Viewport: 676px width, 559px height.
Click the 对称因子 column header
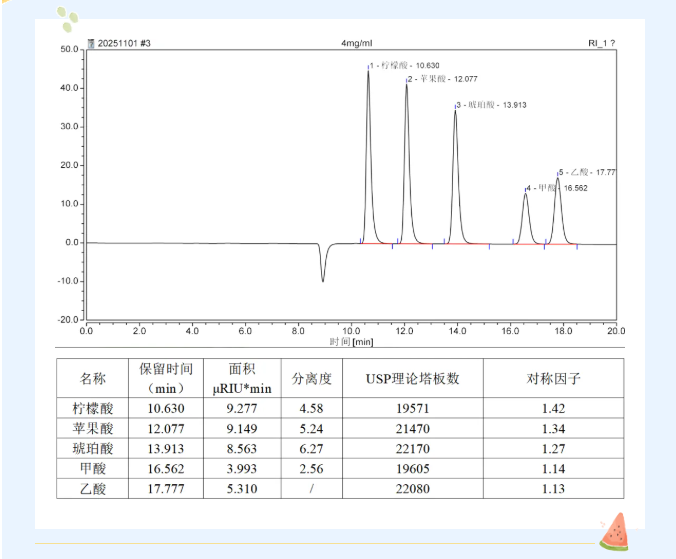tap(553, 379)
